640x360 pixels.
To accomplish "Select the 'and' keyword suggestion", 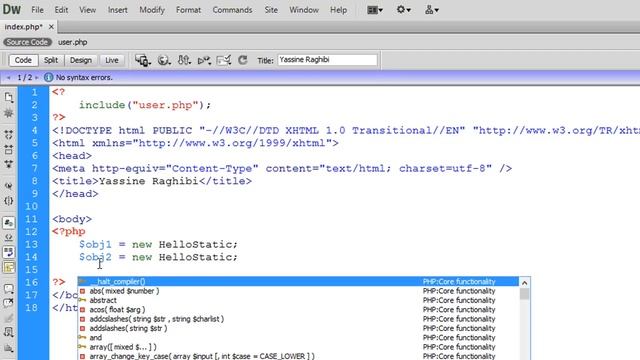I will point(298,338).
